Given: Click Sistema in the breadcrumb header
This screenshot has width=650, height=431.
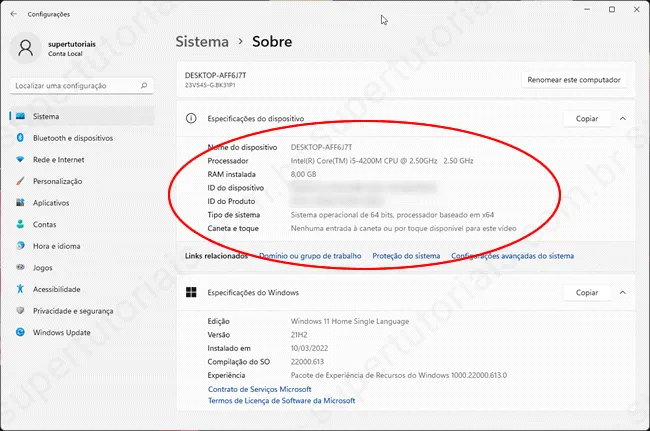Looking at the screenshot, I should (x=202, y=41).
